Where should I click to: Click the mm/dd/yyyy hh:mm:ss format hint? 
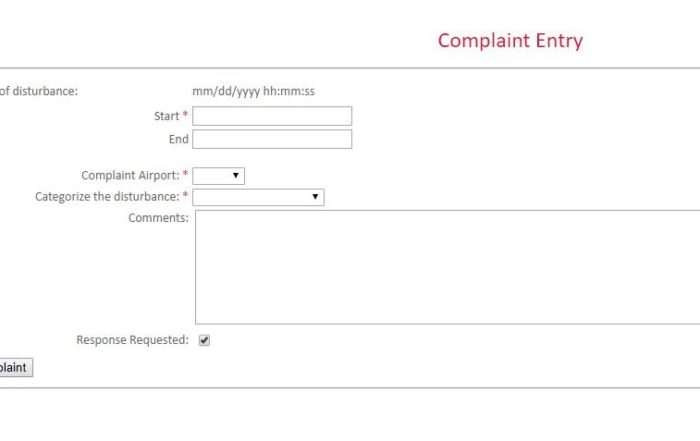tap(253, 92)
